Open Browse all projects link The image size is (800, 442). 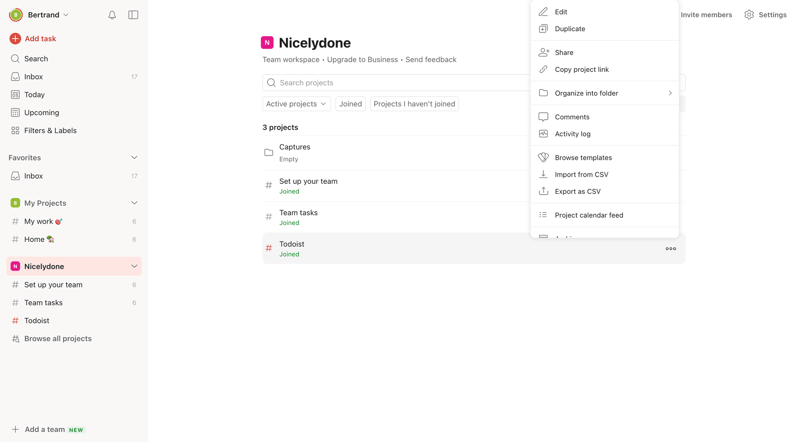(58, 338)
